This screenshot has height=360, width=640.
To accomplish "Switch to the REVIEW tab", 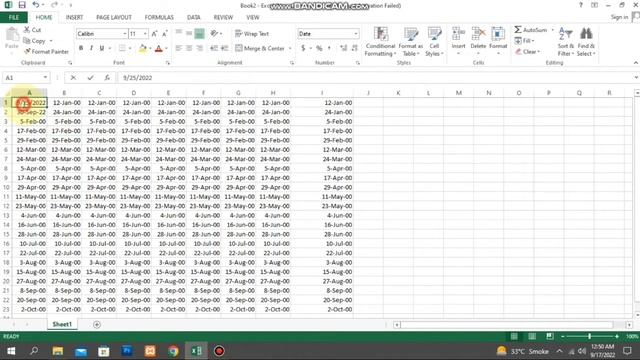I will click(223, 17).
